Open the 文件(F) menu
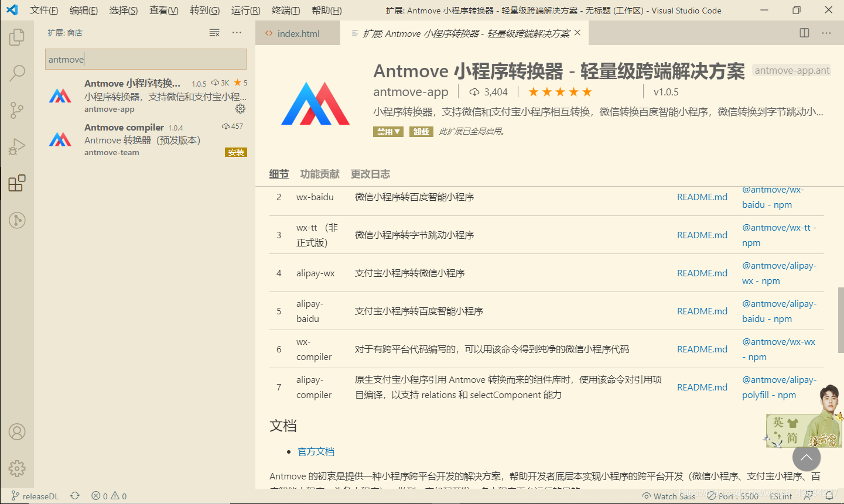Image resolution: width=844 pixels, height=504 pixels. click(44, 10)
